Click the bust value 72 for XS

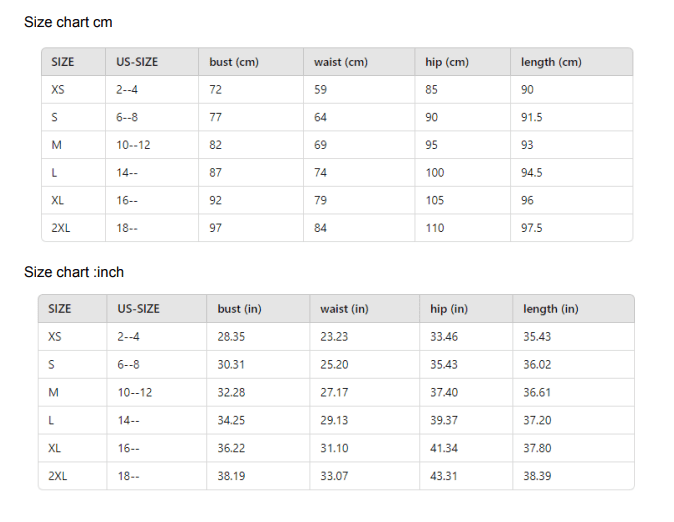pos(216,90)
